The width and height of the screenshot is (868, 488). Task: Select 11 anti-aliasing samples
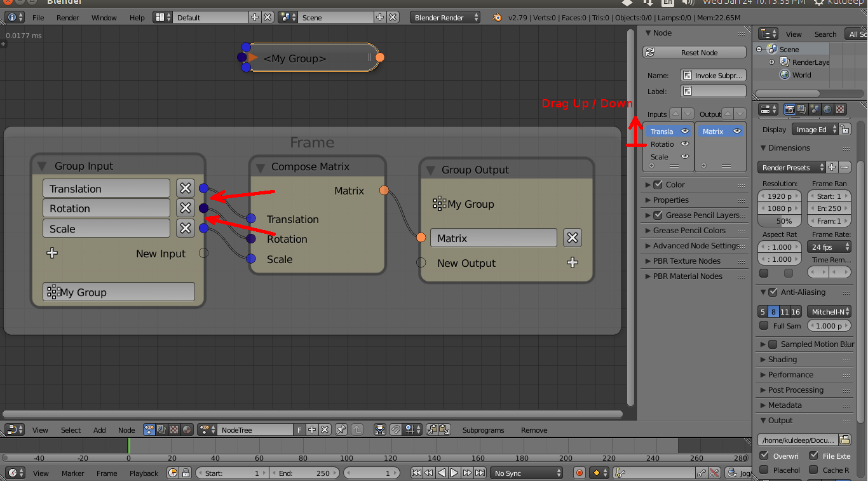[x=784, y=311]
